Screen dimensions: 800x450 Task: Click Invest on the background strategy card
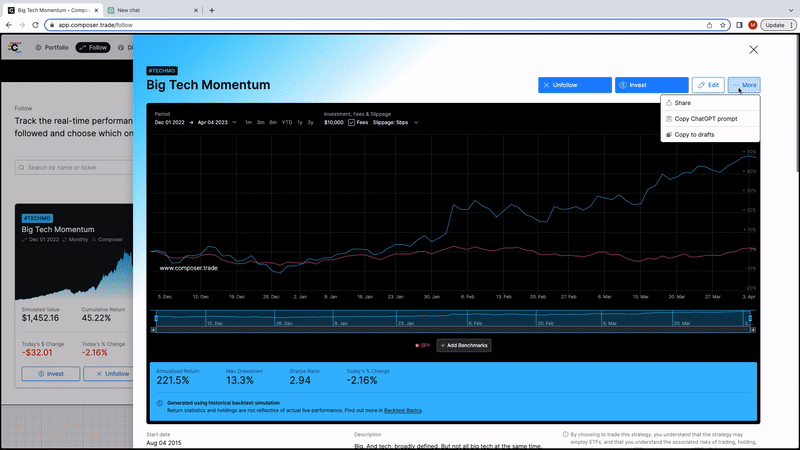[51, 374]
